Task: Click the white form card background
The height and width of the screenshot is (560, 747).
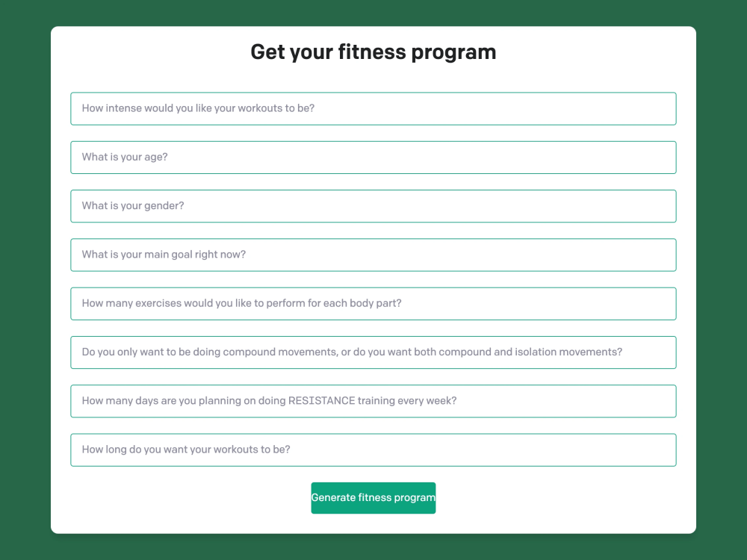Action: coord(373,78)
